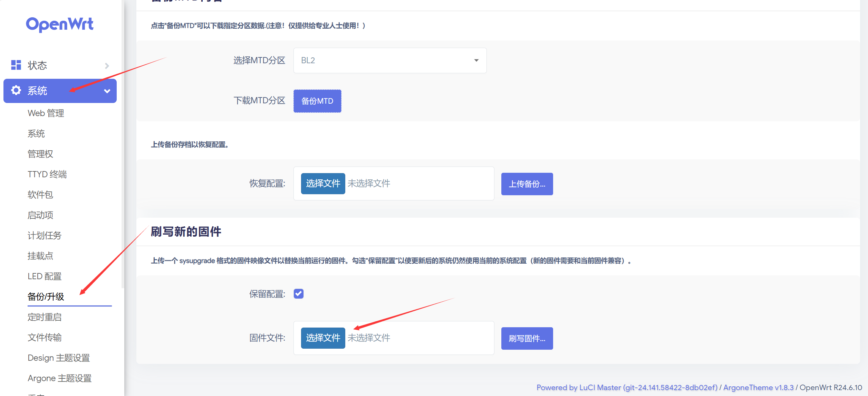Choose file for 固件文件

(323, 338)
